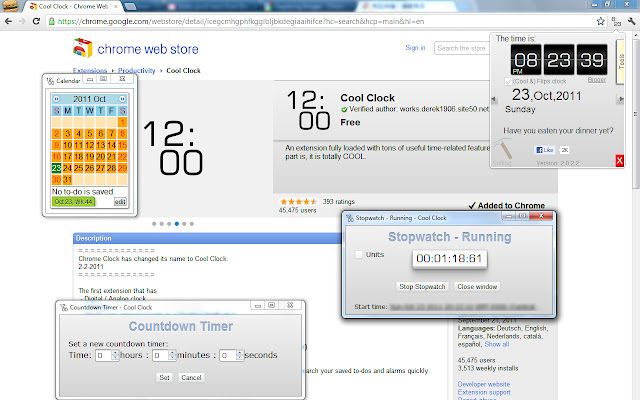
Task: Open the Chrome wrench menu
Action: click(631, 21)
